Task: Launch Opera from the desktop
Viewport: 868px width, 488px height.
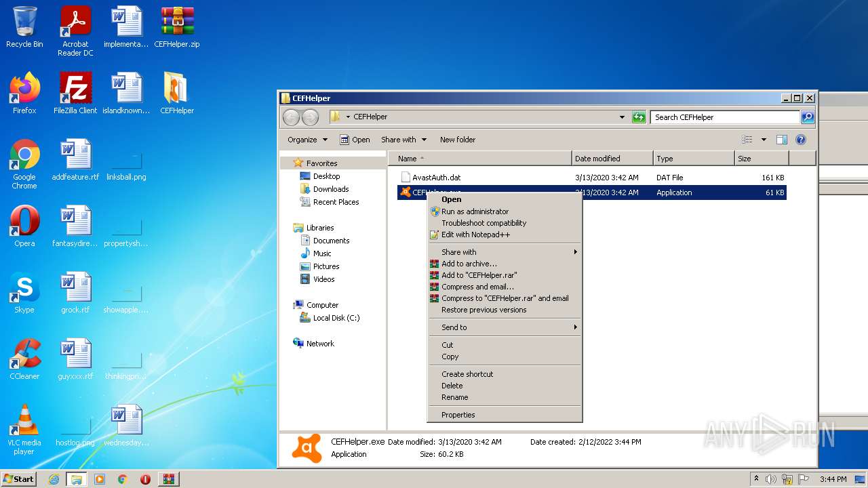Action: (x=24, y=226)
